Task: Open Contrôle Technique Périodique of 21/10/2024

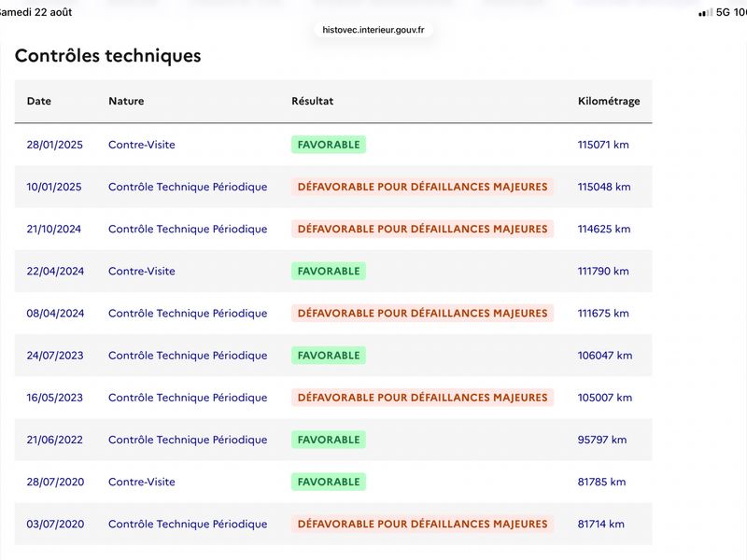Action: click(x=188, y=229)
